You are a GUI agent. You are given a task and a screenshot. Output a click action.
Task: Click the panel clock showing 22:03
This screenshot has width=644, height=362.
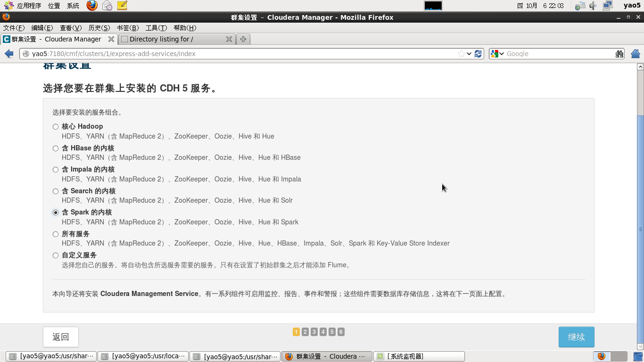[541, 6]
